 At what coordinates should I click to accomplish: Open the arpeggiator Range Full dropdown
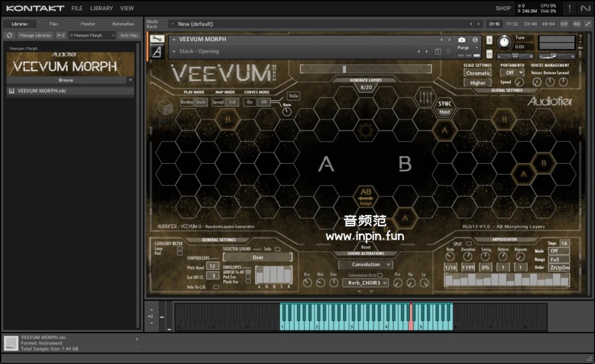pos(559,260)
